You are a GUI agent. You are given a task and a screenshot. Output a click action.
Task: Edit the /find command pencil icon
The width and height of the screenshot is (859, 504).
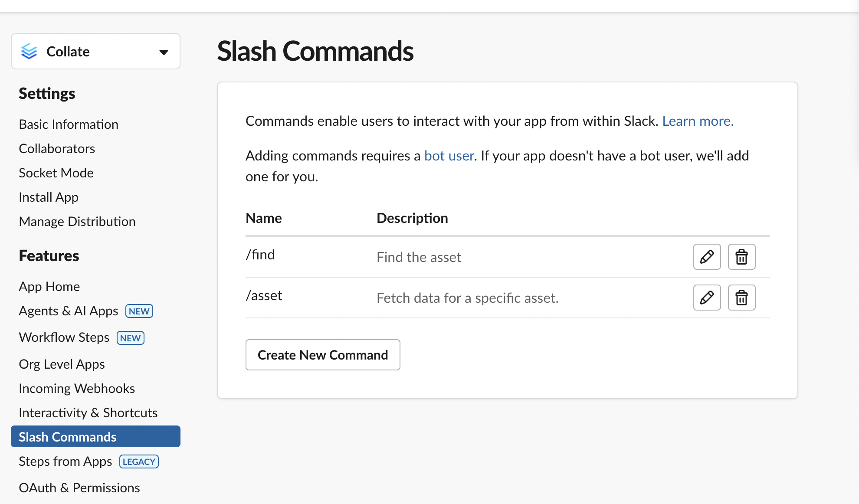(707, 257)
